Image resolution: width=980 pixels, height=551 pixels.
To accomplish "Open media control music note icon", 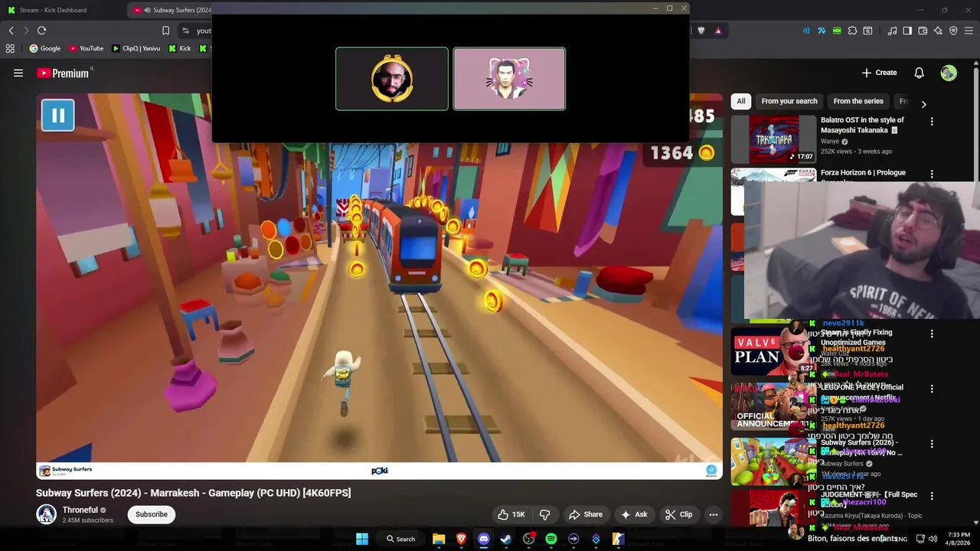I will click(x=892, y=31).
